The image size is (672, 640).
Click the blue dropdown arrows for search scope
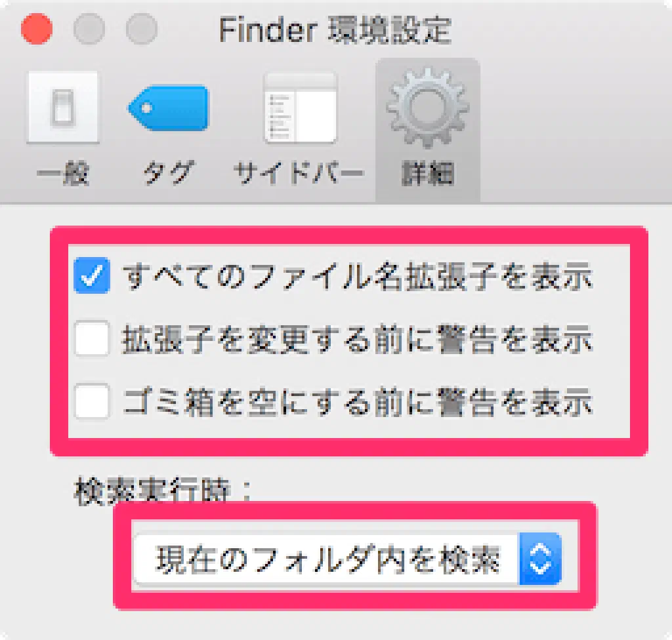540,559
